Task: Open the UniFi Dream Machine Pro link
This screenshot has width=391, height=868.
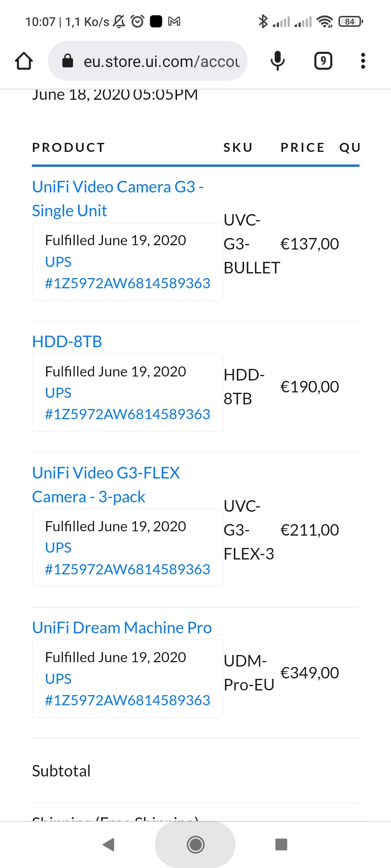Action: point(122,627)
